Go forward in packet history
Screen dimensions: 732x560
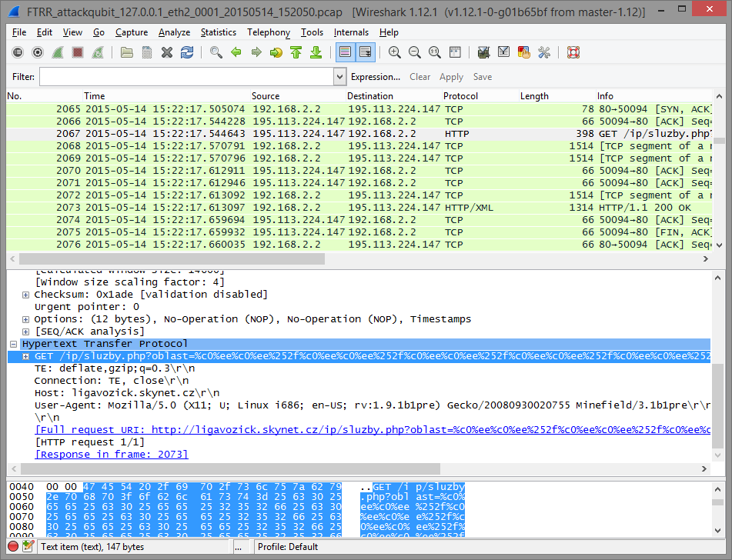[x=256, y=52]
